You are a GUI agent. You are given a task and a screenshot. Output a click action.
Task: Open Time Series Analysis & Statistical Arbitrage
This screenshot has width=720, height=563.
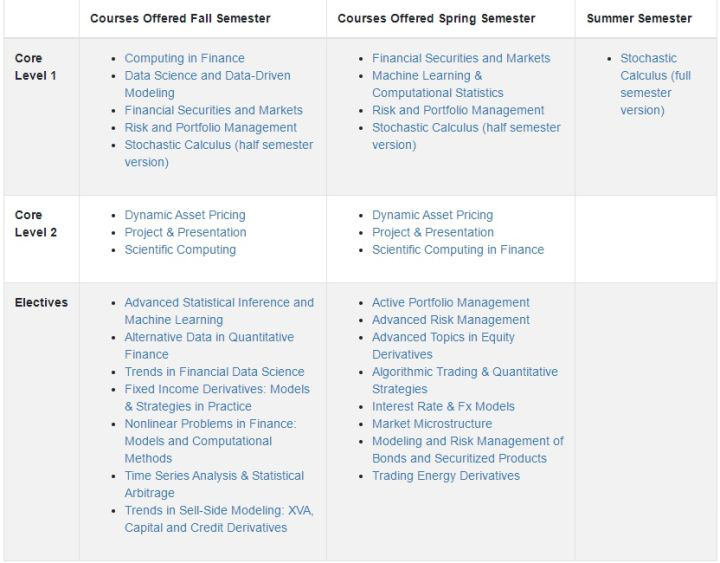pos(214,476)
